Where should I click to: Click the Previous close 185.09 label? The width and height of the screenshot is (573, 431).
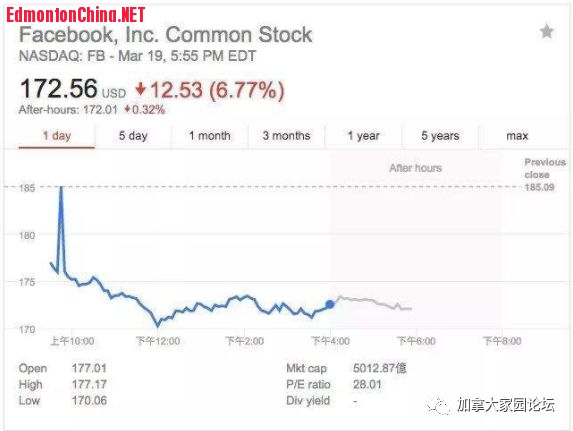(x=544, y=175)
